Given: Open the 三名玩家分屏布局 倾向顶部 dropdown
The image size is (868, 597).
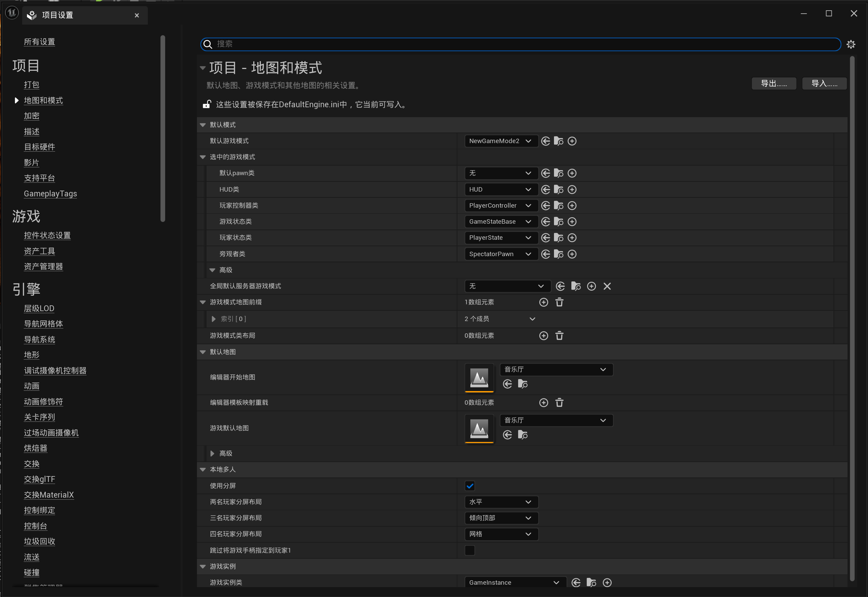Looking at the screenshot, I should tap(501, 518).
